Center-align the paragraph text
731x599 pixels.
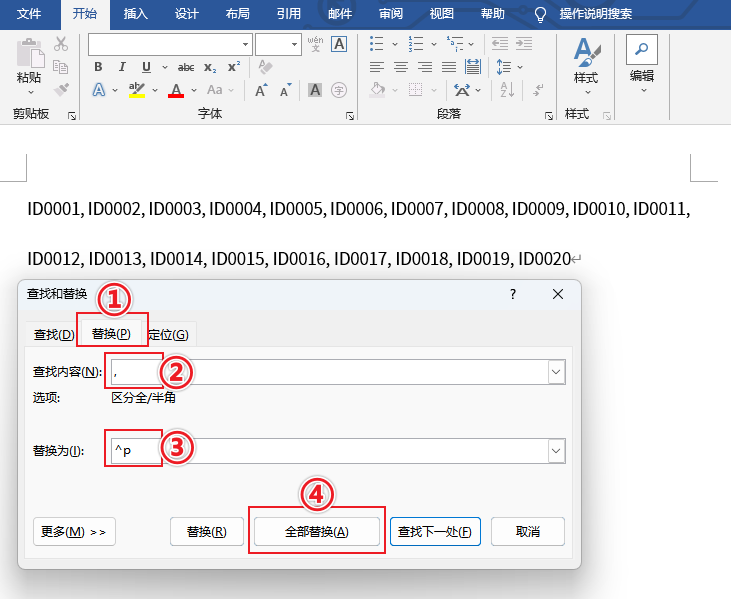click(x=400, y=67)
